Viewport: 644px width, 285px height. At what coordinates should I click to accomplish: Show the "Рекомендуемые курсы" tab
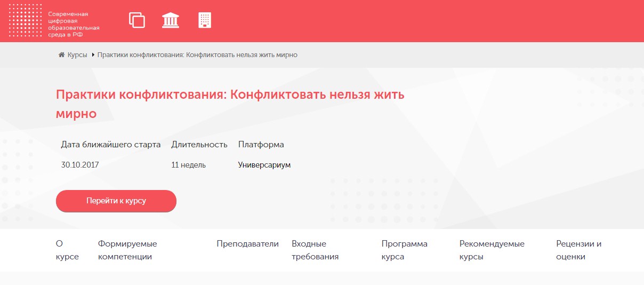pos(492,250)
